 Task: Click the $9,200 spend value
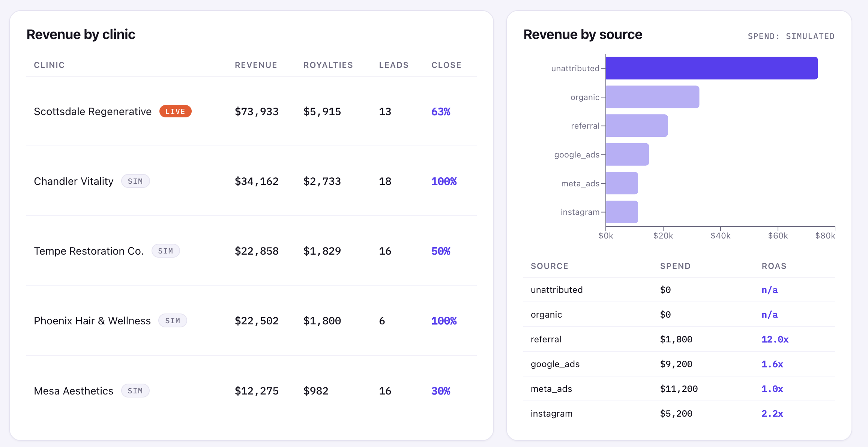[676, 364]
